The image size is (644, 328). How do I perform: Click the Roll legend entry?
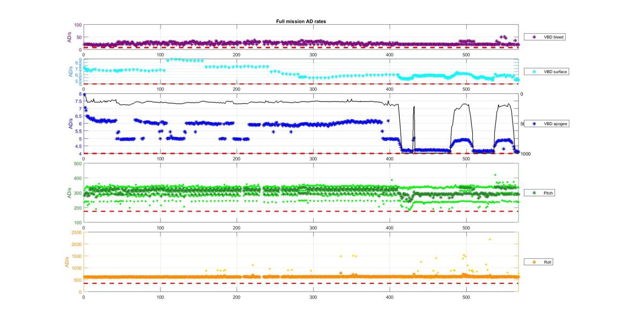coord(539,262)
